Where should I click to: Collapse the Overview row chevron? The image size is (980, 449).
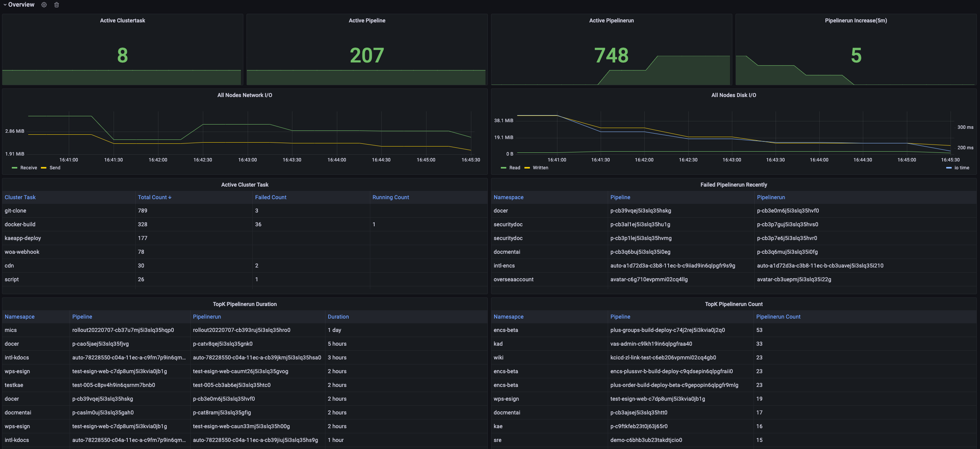click(5, 5)
